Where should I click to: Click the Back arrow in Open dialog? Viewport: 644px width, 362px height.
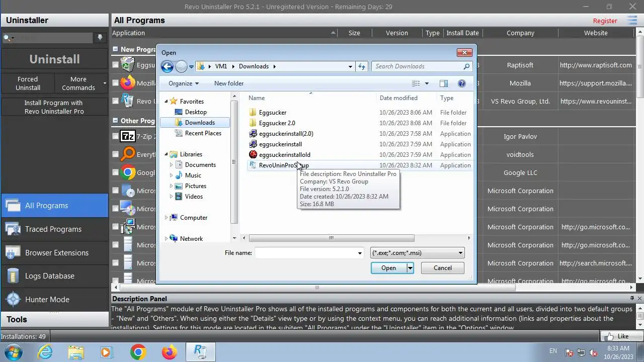click(167, 66)
